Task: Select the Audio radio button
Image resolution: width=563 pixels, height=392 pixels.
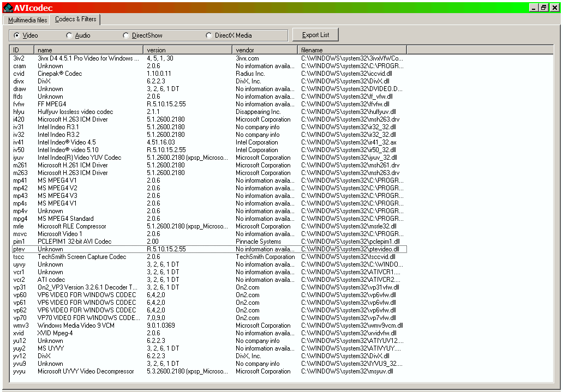Action: coord(78,35)
